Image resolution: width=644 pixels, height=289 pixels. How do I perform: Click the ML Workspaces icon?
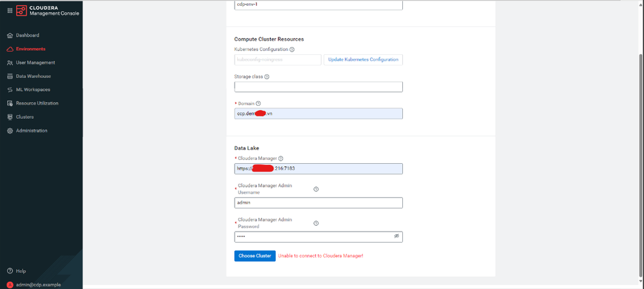[x=10, y=90]
